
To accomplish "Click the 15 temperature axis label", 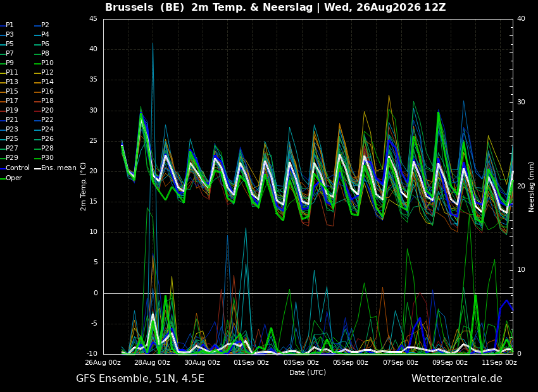I will pyautogui.click(x=93, y=202).
